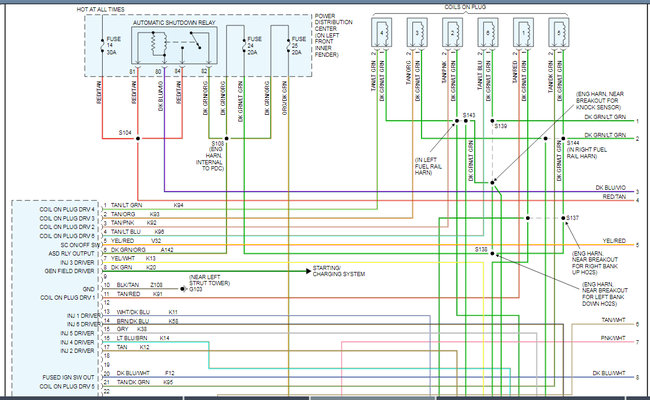Click the "ASD RLY OUTPUT" pin label

(x=71, y=254)
